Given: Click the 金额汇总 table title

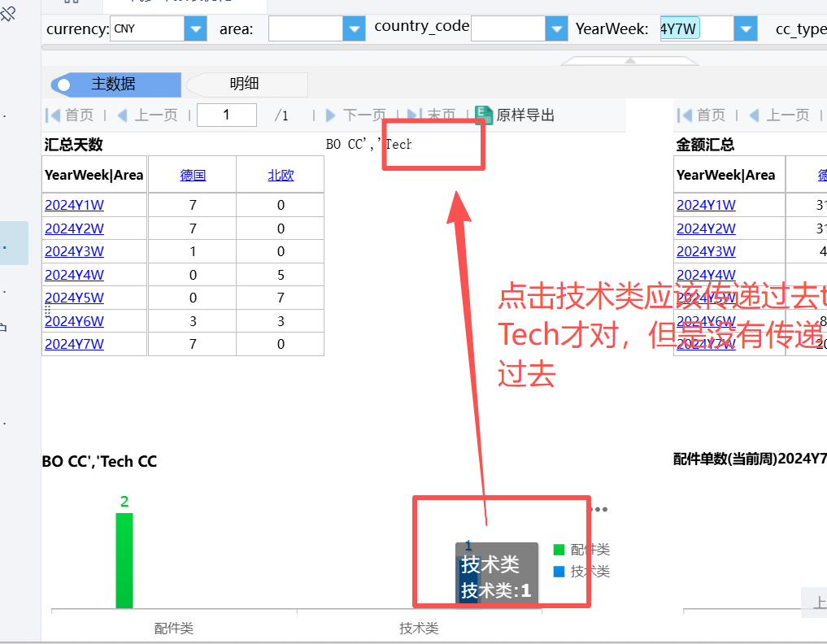Looking at the screenshot, I should pyautogui.click(x=705, y=145).
